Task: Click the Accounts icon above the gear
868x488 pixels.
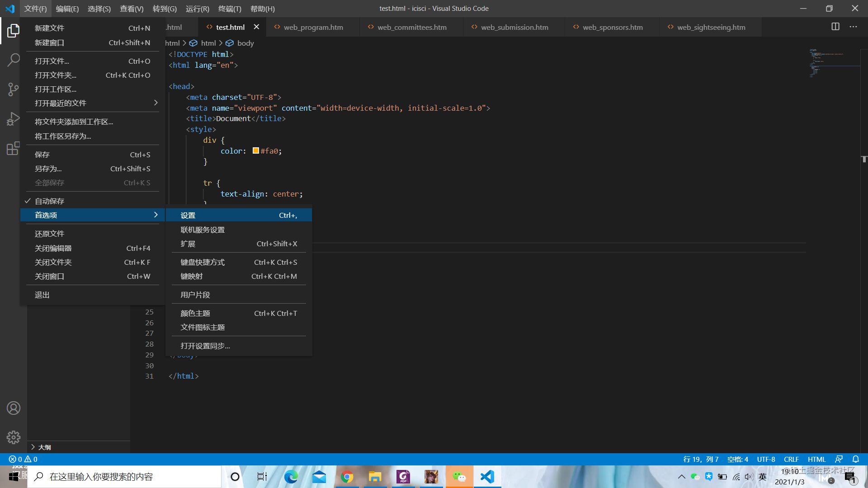Action: tap(14, 408)
